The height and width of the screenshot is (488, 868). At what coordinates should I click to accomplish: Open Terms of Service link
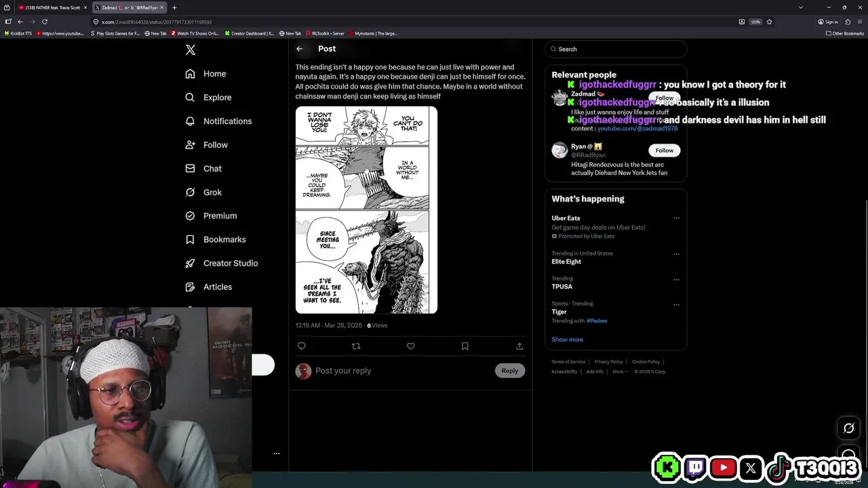[568, 362]
